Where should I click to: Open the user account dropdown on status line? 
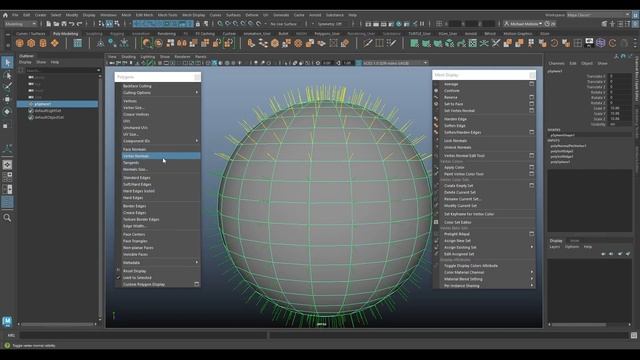click(x=523, y=24)
